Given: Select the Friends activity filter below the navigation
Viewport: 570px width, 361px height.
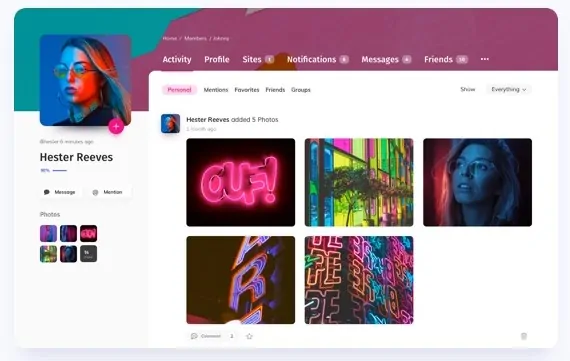Looking at the screenshot, I should (x=275, y=90).
